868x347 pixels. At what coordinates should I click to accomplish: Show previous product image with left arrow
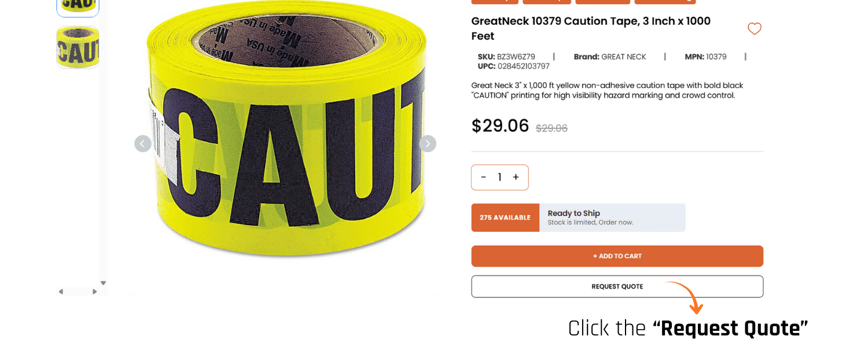(x=143, y=143)
